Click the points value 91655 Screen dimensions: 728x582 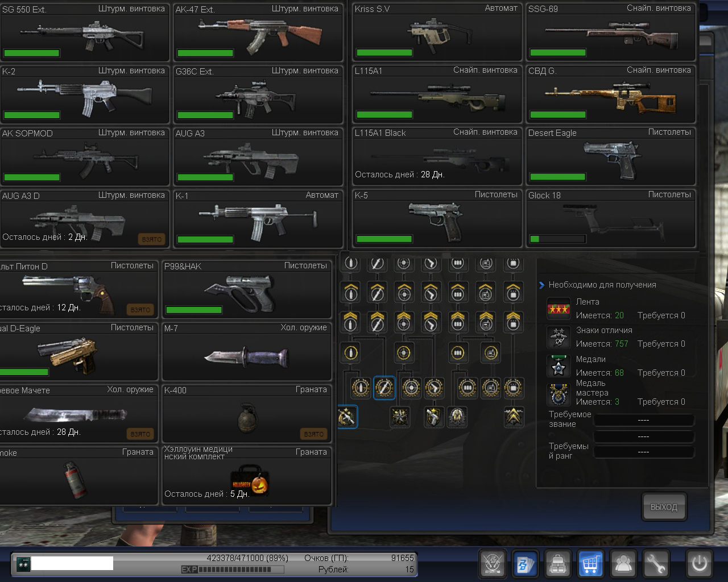click(402, 558)
